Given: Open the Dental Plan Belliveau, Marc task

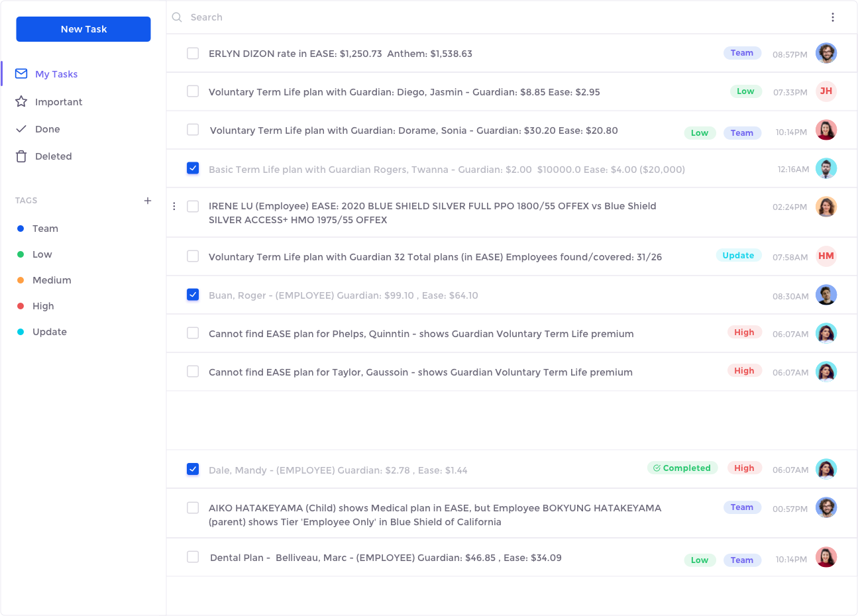Looking at the screenshot, I should point(386,558).
